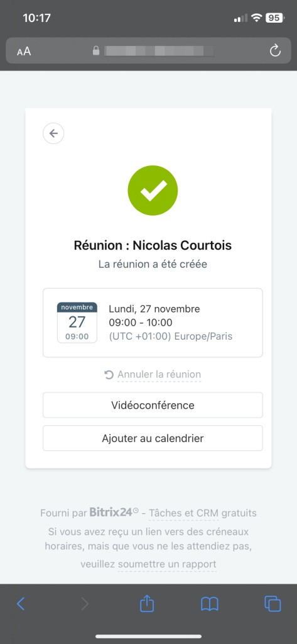This screenshot has width=297, height=644.
Task: Go back with Safari back chevron
Action: pos(21,604)
